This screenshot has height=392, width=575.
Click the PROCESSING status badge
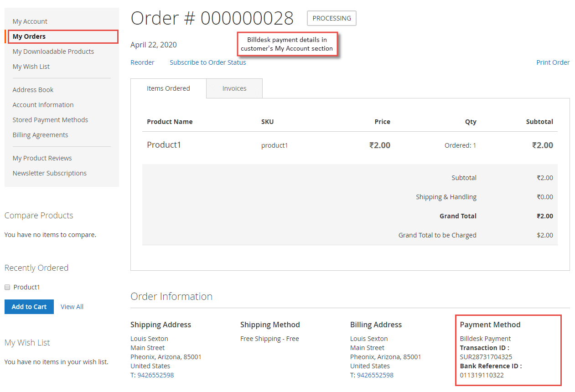(332, 18)
